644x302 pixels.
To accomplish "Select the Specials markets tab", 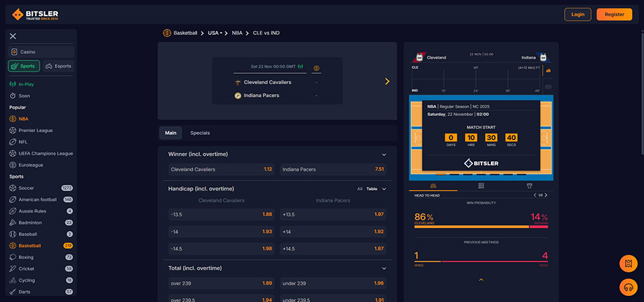I will 200,133.
